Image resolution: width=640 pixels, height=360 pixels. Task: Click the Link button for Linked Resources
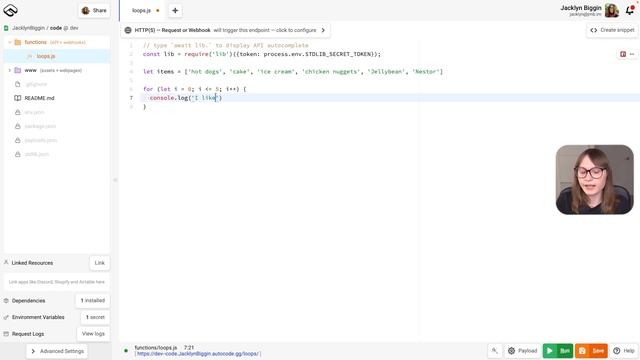(x=100, y=263)
